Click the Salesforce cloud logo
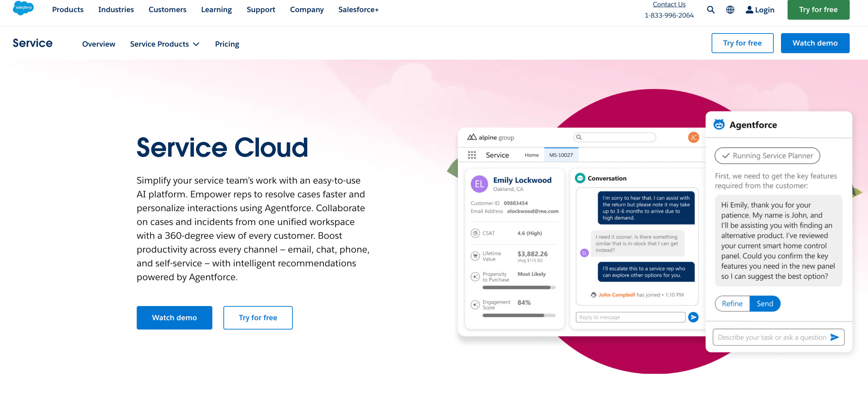The image size is (868, 403). pyautogui.click(x=23, y=8)
